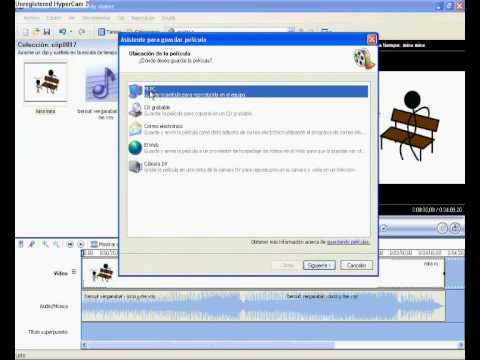This screenshot has height=360, width=480.
Task: Select stick figure clip thumbnail in collection
Action: pos(46,82)
